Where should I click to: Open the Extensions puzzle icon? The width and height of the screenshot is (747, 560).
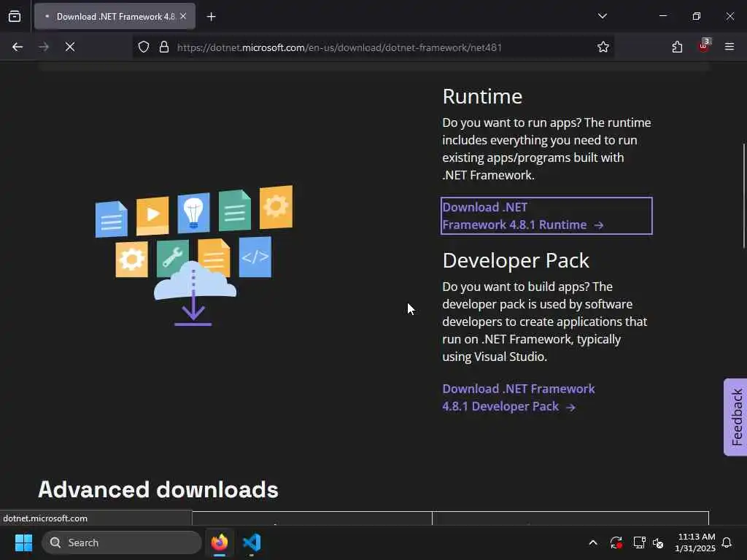677,47
